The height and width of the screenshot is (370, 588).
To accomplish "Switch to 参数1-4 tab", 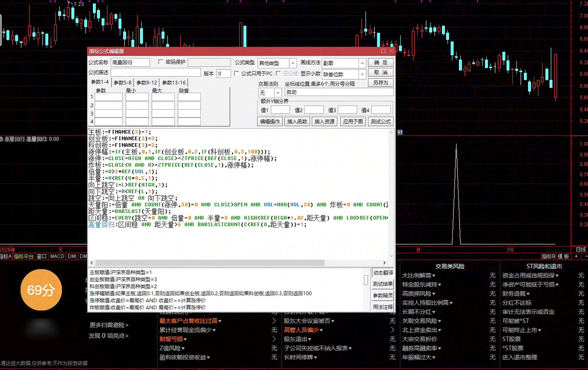I will tap(100, 82).
